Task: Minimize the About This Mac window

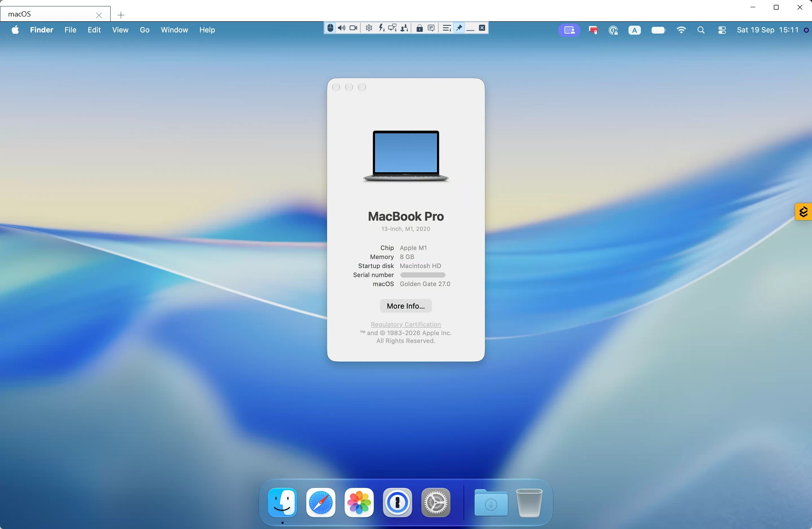Action: coord(349,87)
